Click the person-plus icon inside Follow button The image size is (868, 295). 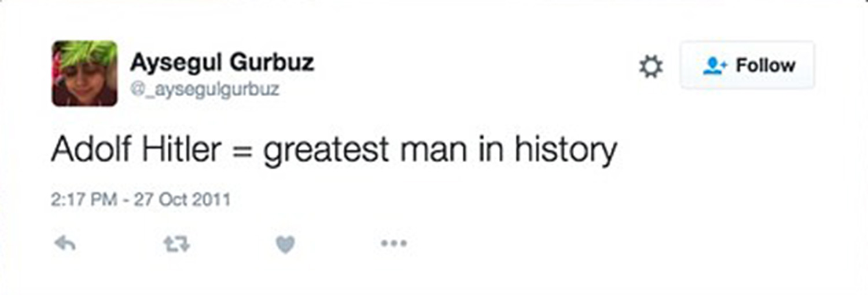pos(715,66)
